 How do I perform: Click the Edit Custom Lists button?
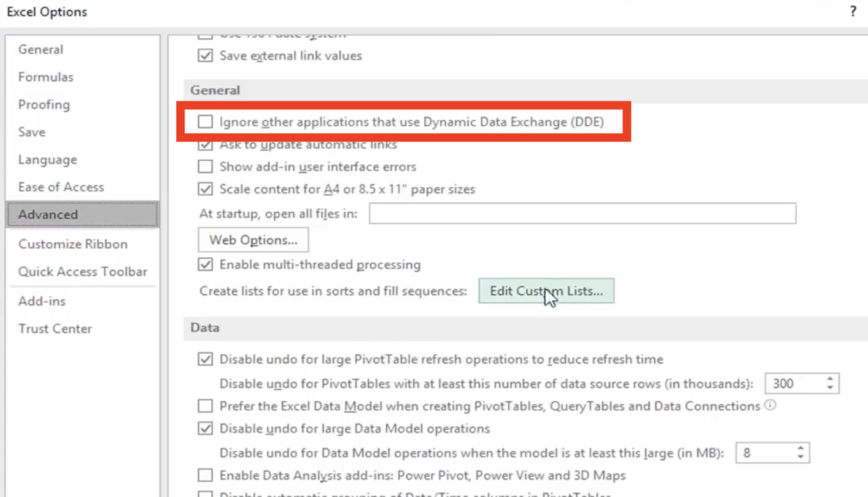[x=546, y=290]
